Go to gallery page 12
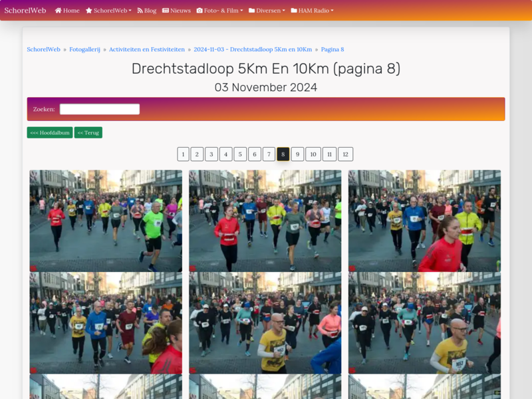This screenshot has width=532, height=399. [x=345, y=154]
